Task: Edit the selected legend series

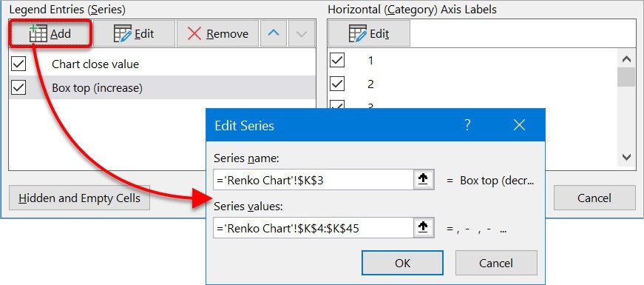Action: coord(134,34)
